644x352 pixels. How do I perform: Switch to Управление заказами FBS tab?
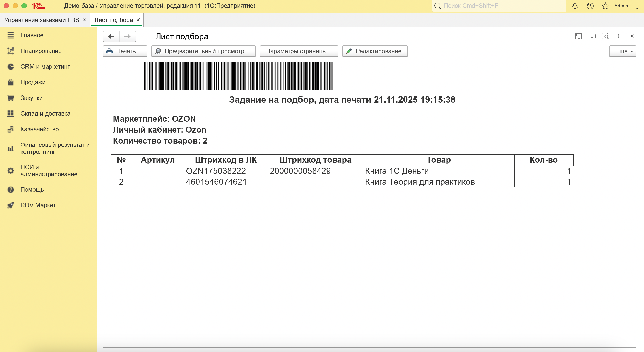[x=42, y=20]
